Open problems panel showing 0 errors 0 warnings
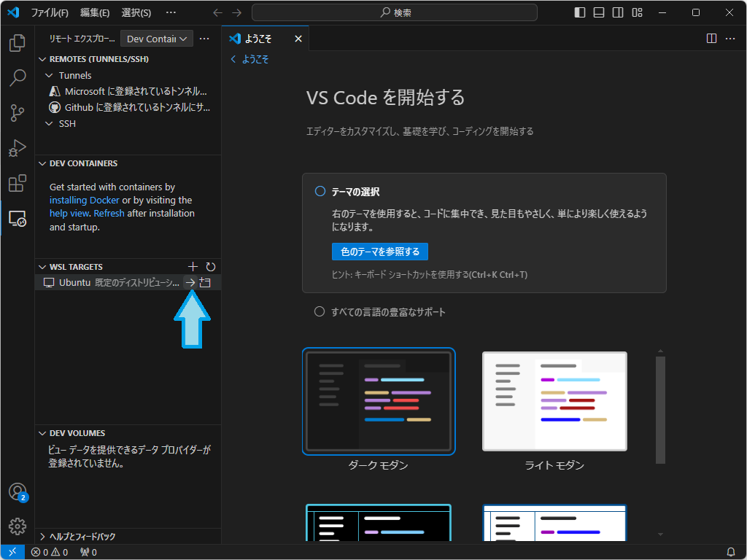747x560 pixels. pos(50,553)
